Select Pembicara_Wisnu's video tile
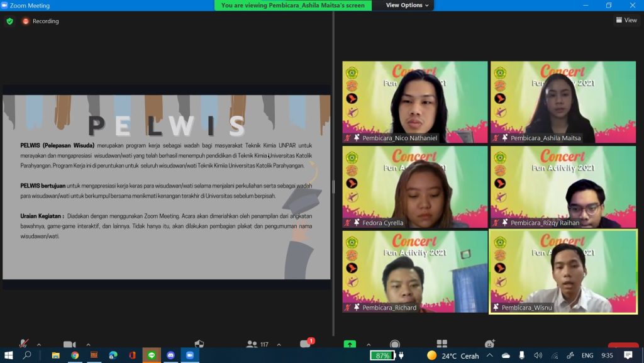The height and width of the screenshot is (363, 644). point(563,271)
